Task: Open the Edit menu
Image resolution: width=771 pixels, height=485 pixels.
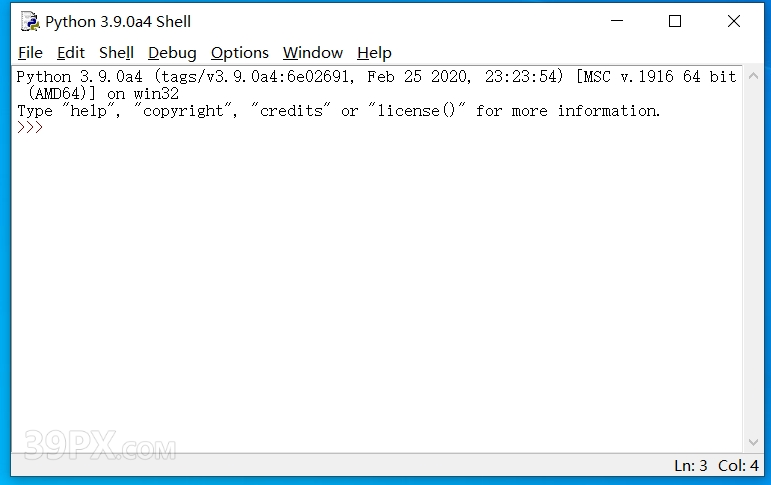Action: tap(71, 53)
